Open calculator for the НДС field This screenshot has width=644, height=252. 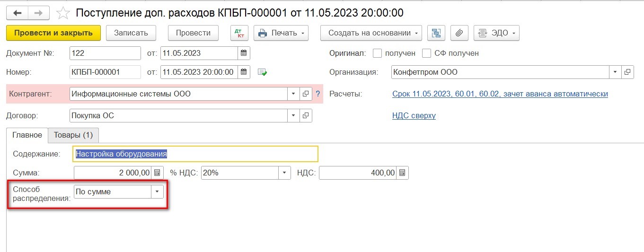[x=402, y=173]
